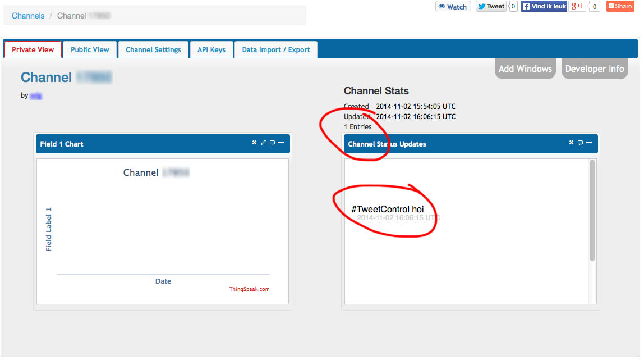This screenshot has width=644, height=364.
Task: Click the Updated date 2014-11-02 16:06:15 UTC
Action: point(416,117)
